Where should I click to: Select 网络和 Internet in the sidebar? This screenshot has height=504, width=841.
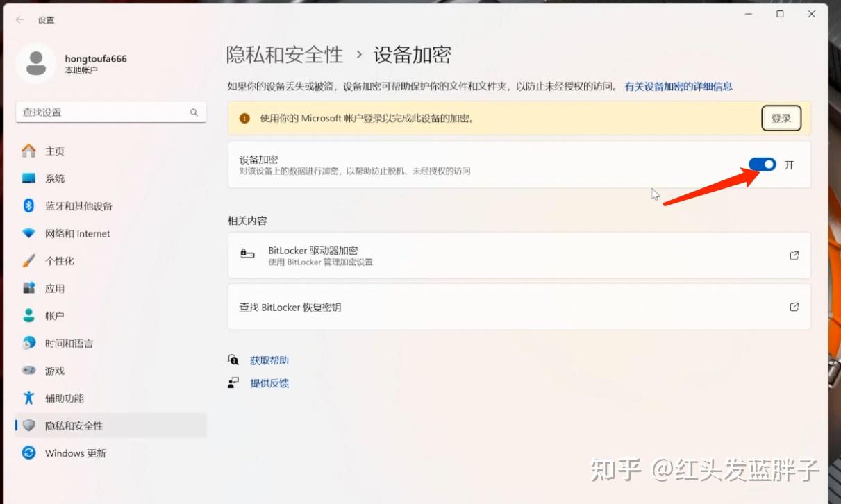[x=111, y=233]
